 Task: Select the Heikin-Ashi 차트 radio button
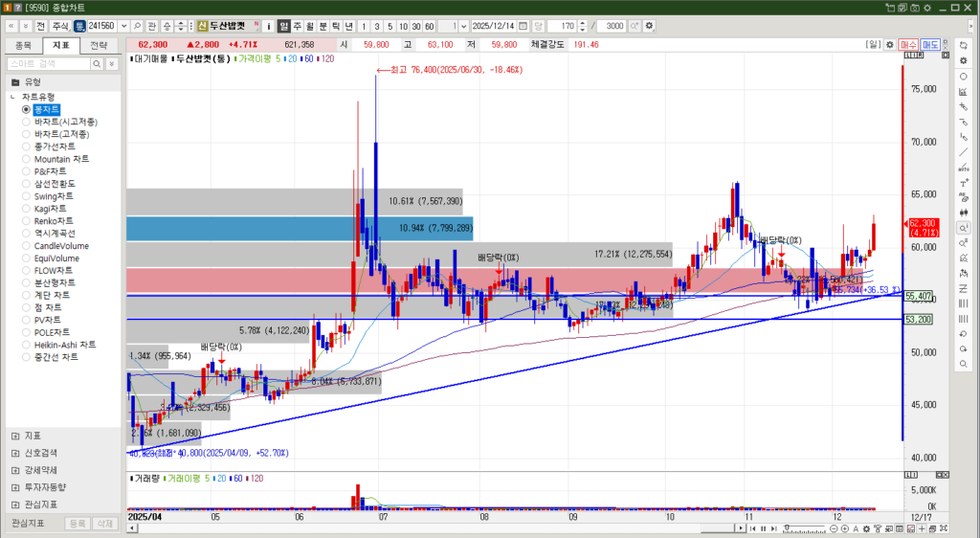pyautogui.click(x=27, y=345)
